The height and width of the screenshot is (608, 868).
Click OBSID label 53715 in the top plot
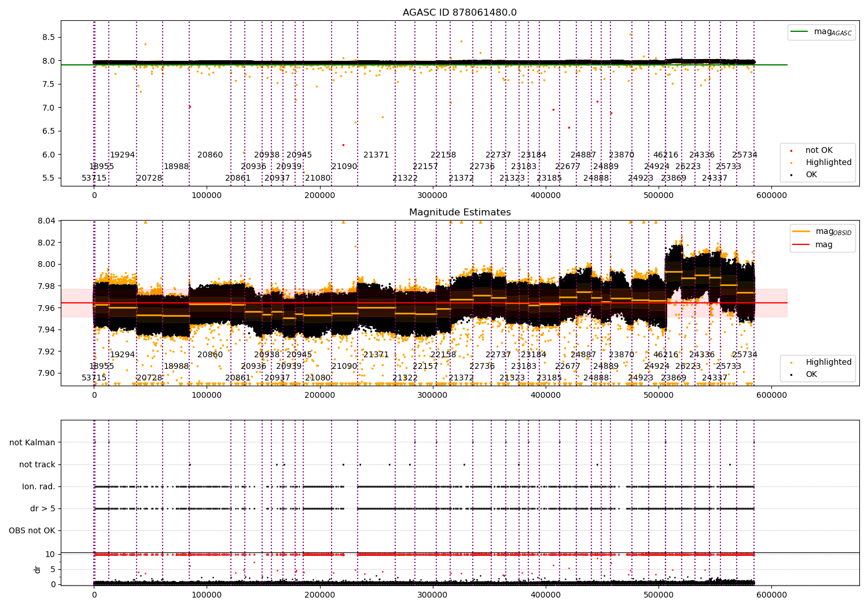pos(94,178)
